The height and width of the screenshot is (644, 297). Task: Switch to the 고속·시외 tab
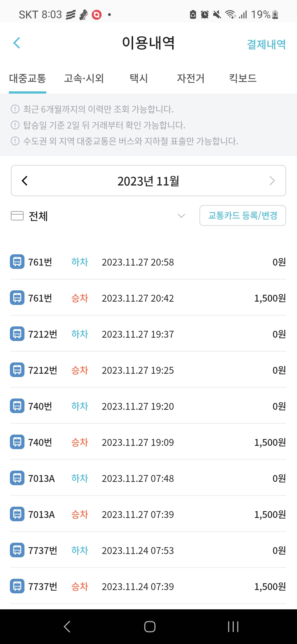pos(84,78)
